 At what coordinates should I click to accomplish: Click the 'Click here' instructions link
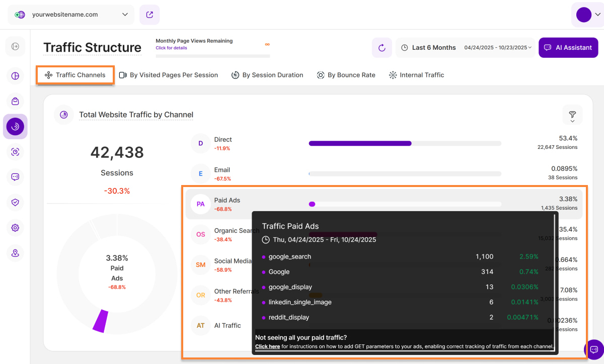click(267, 346)
